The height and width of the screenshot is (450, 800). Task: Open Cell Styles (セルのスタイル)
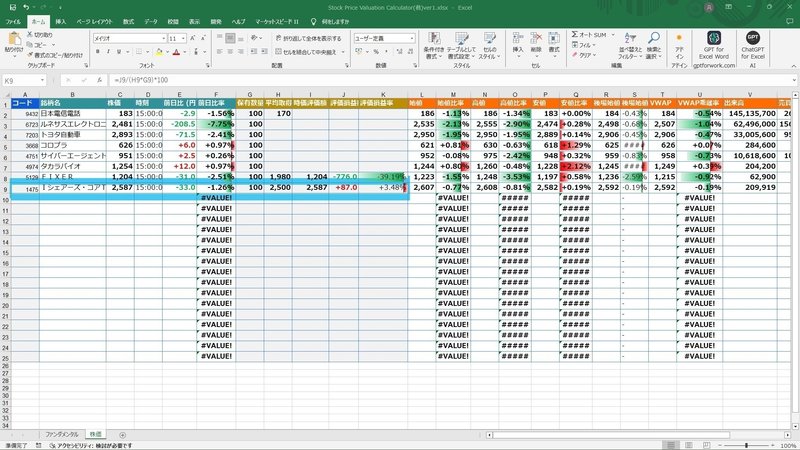point(490,45)
